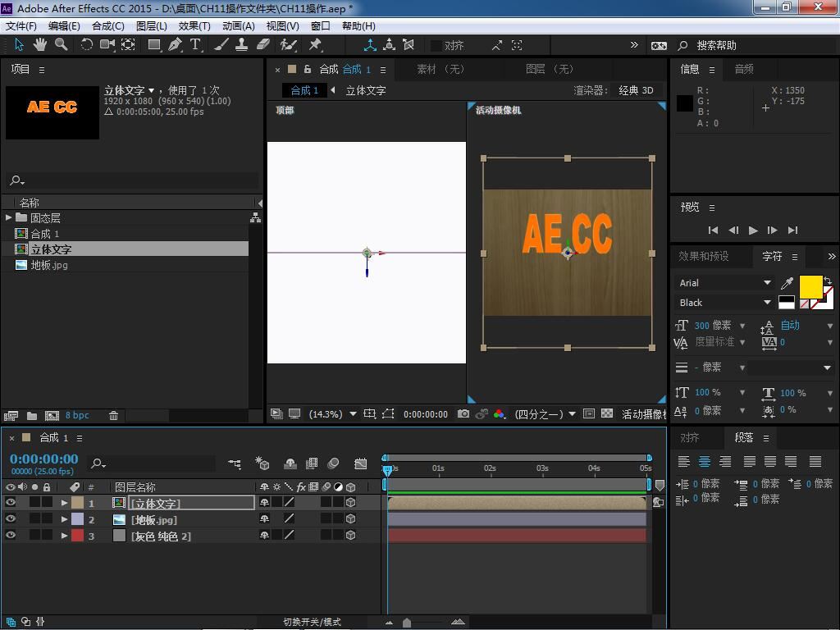Viewport: 840px width, 630px height.
Task: Click the 立体文字 layer label color swatch
Action: 78,503
